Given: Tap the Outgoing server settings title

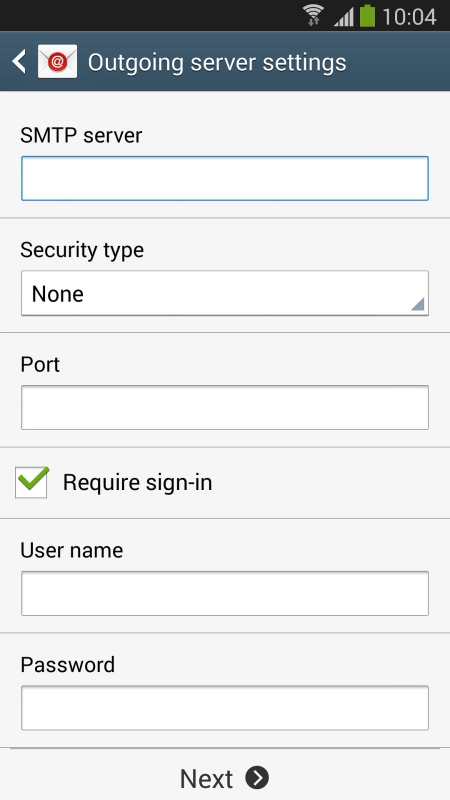Looking at the screenshot, I should coord(217,63).
